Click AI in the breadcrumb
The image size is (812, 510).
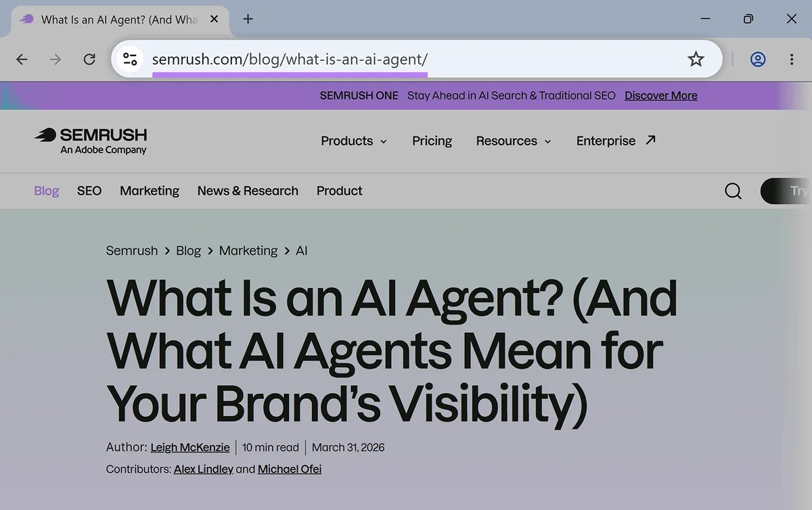(x=302, y=250)
